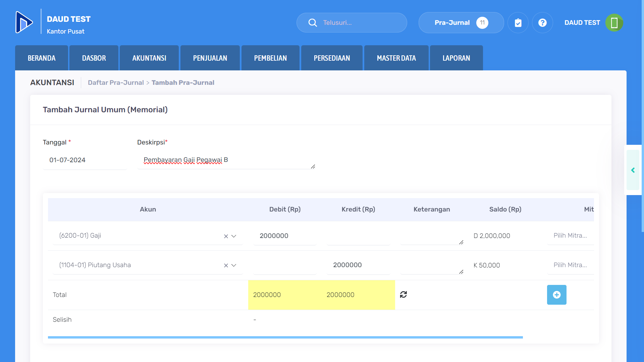Screen dimensions: 644x362
Task: Click the Debit (Rp) column header
Action: click(285, 209)
